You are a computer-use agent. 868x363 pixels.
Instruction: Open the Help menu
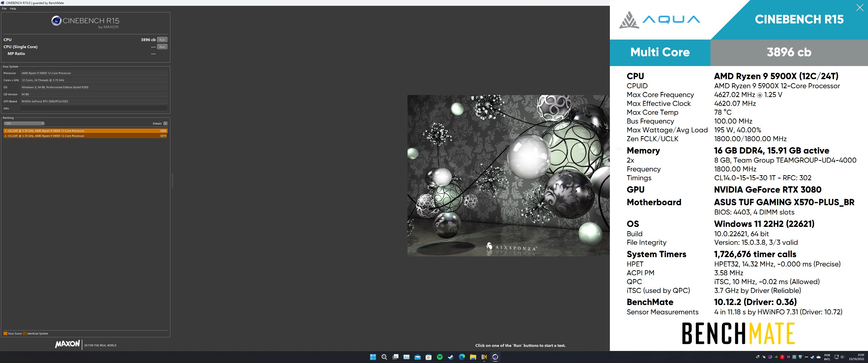pyautogui.click(x=13, y=9)
